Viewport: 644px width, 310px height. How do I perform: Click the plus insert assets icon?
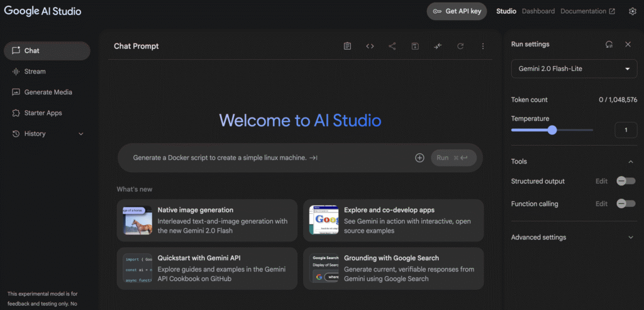[x=419, y=158]
